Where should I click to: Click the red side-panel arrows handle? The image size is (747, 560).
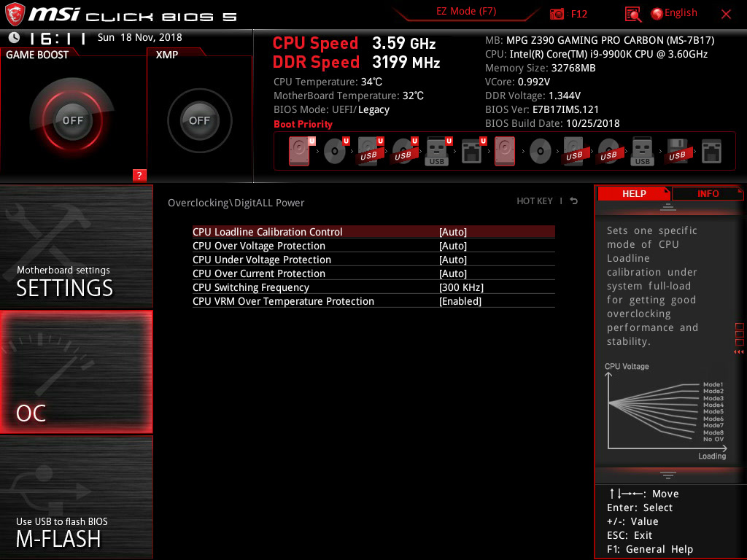click(738, 352)
